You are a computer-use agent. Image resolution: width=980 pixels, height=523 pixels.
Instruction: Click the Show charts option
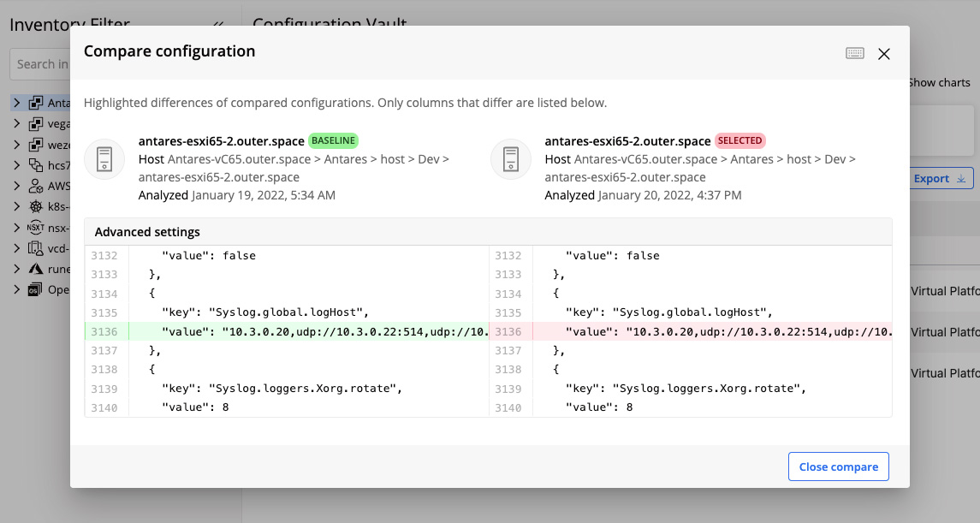point(939,83)
